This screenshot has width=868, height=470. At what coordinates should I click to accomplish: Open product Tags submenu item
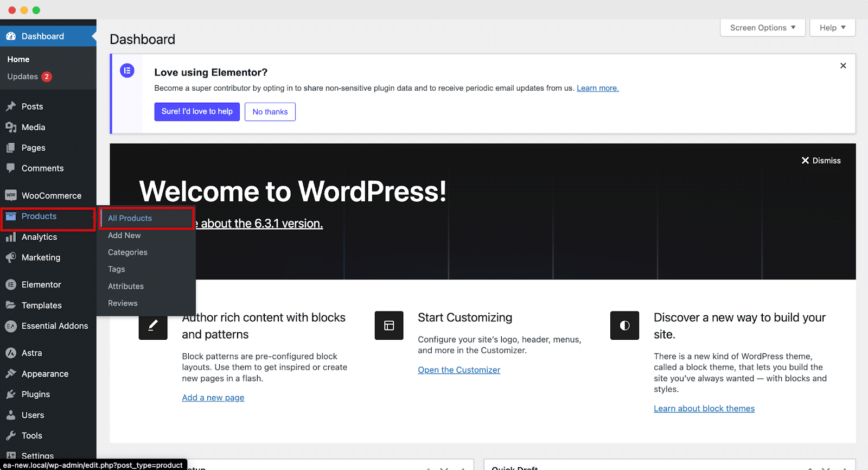(117, 269)
